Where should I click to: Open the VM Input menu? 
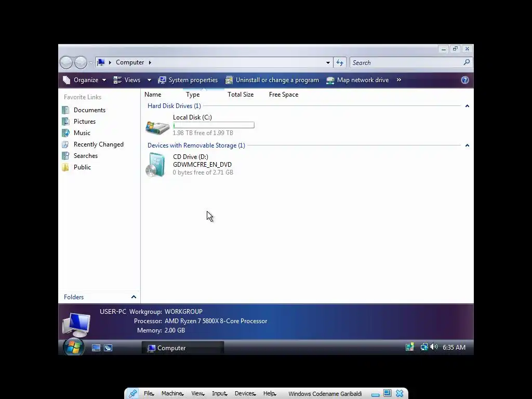[x=220, y=394]
